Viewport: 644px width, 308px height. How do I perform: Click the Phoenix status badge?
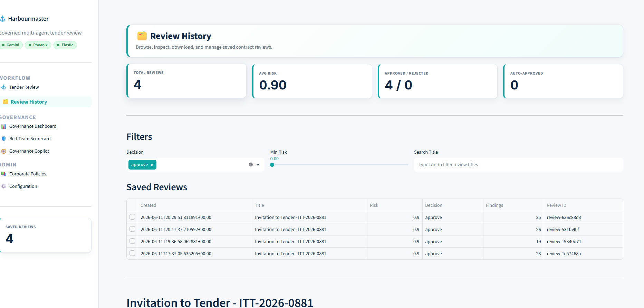pyautogui.click(x=38, y=45)
